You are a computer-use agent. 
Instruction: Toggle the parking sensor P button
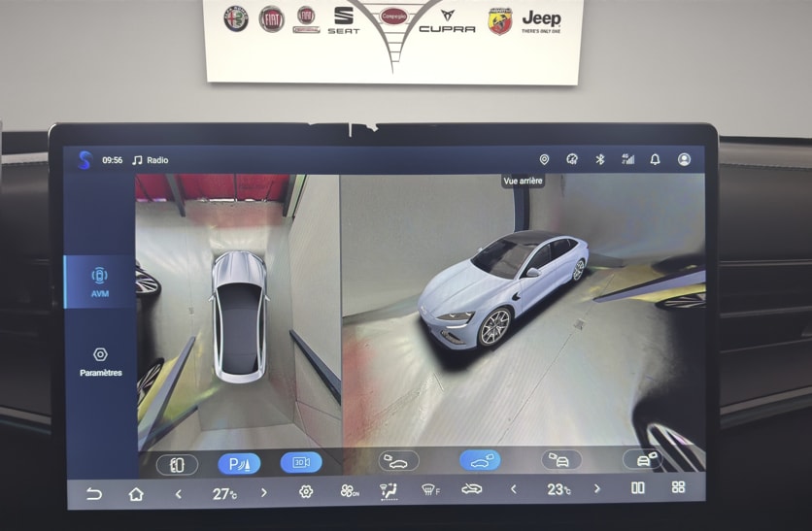point(239,464)
